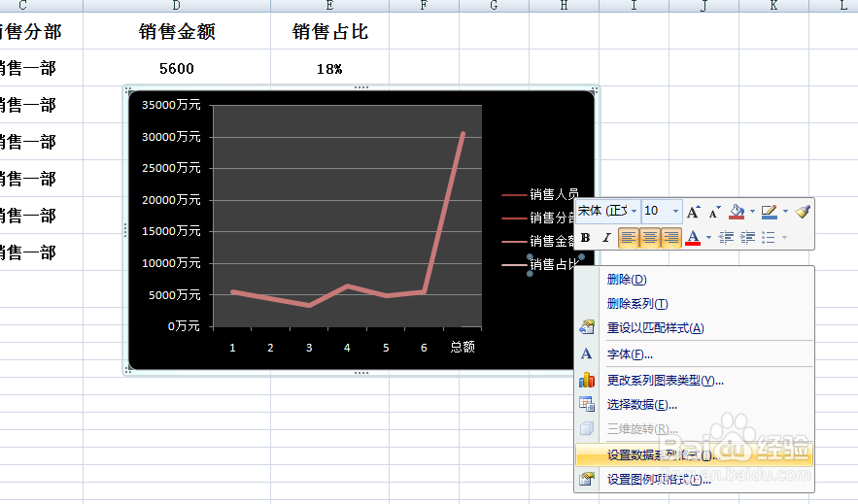The height and width of the screenshot is (504, 858).
Task: Open 字体(F)... font dialog from menu
Action: tap(694, 354)
